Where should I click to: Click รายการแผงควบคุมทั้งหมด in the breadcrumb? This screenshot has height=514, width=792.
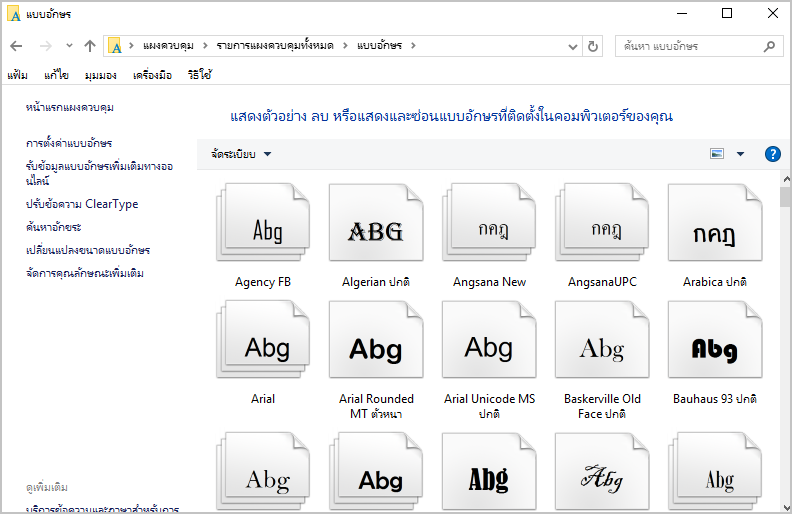pyautogui.click(x=275, y=46)
